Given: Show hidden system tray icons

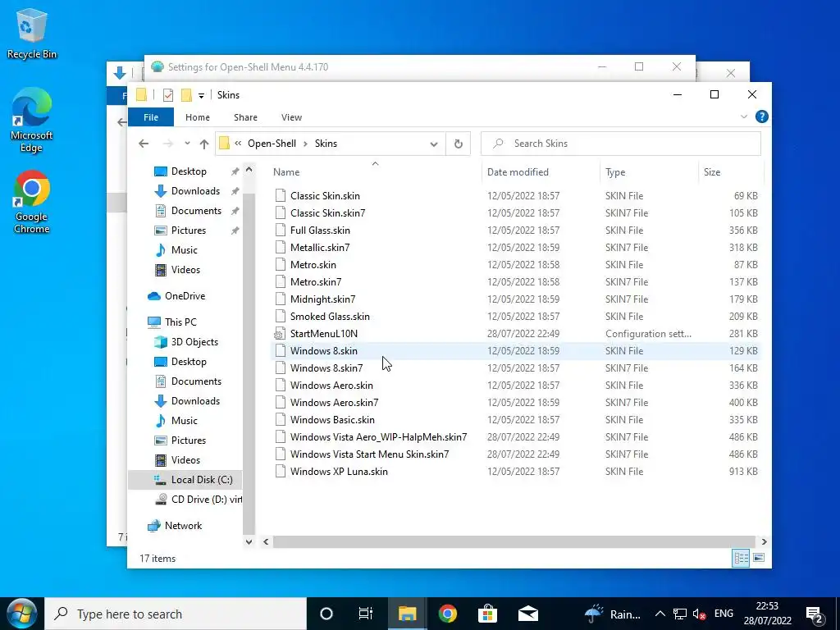Looking at the screenshot, I should coord(660,614).
